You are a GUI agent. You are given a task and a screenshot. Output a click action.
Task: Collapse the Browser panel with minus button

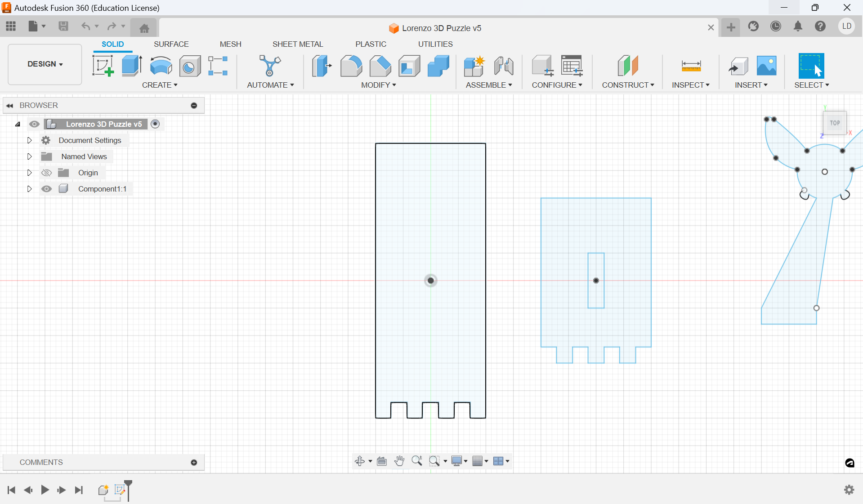pyautogui.click(x=194, y=106)
